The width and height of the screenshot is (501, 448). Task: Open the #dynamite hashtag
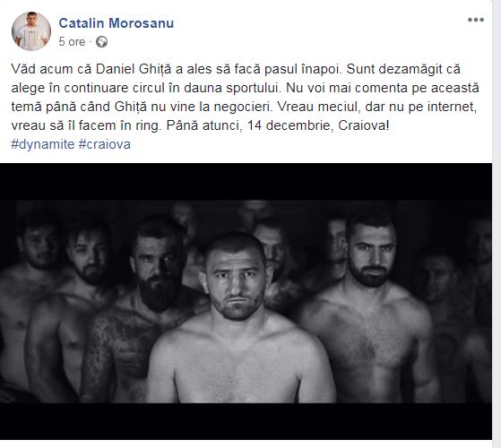(43, 144)
